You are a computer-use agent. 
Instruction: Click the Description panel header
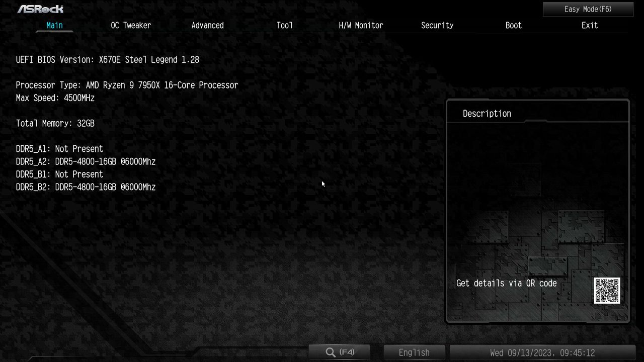coord(487,114)
